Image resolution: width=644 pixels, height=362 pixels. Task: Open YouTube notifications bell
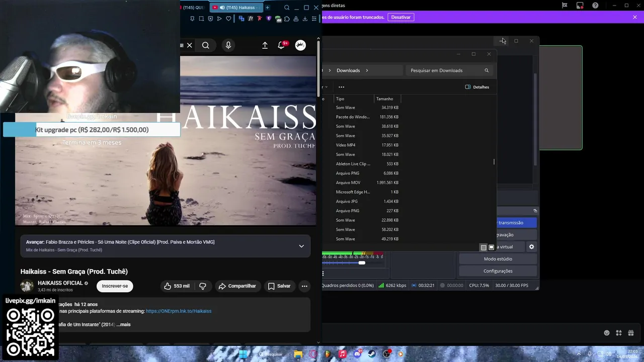282,45
